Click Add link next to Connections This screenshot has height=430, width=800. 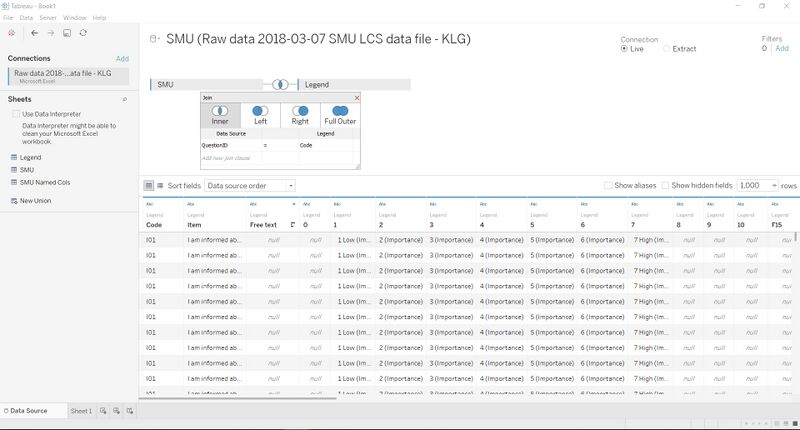pyautogui.click(x=122, y=59)
